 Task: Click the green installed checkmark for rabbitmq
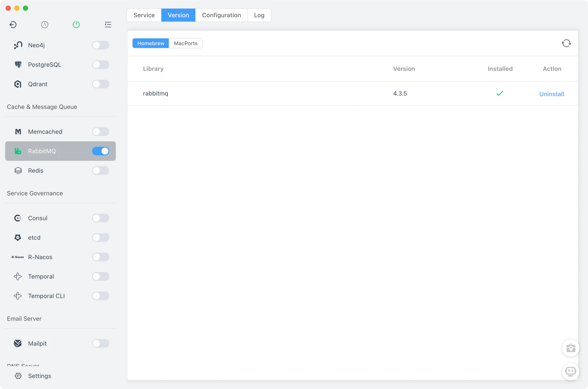coord(500,93)
